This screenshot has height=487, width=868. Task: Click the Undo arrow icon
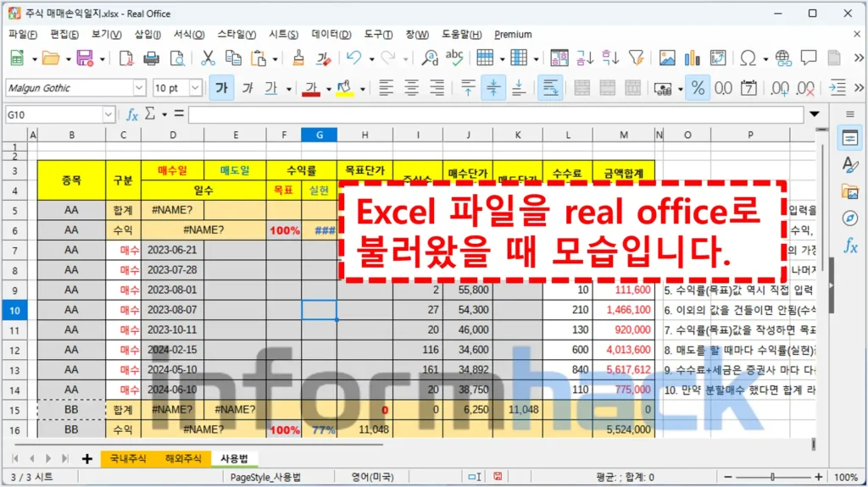tap(353, 58)
